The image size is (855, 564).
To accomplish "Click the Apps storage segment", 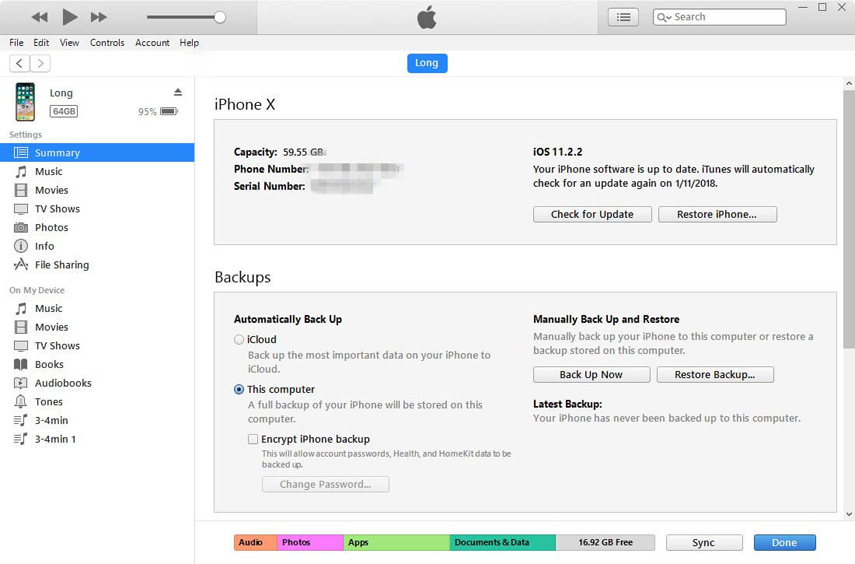I will click(x=396, y=542).
